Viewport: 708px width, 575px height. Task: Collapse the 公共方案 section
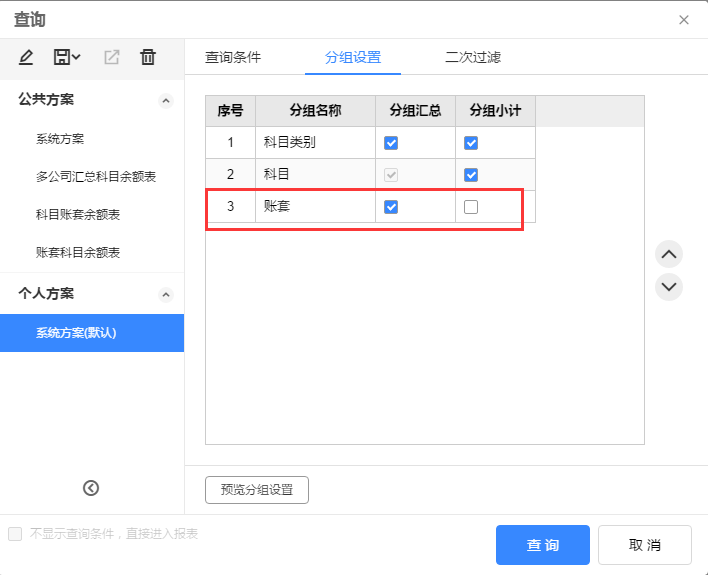click(x=166, y=100)
